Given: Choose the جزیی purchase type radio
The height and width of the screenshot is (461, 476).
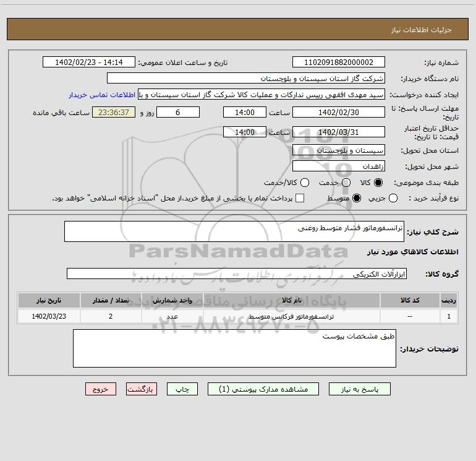Looking at the screenshot, I should pyautogui.click(x=393, y=198).
